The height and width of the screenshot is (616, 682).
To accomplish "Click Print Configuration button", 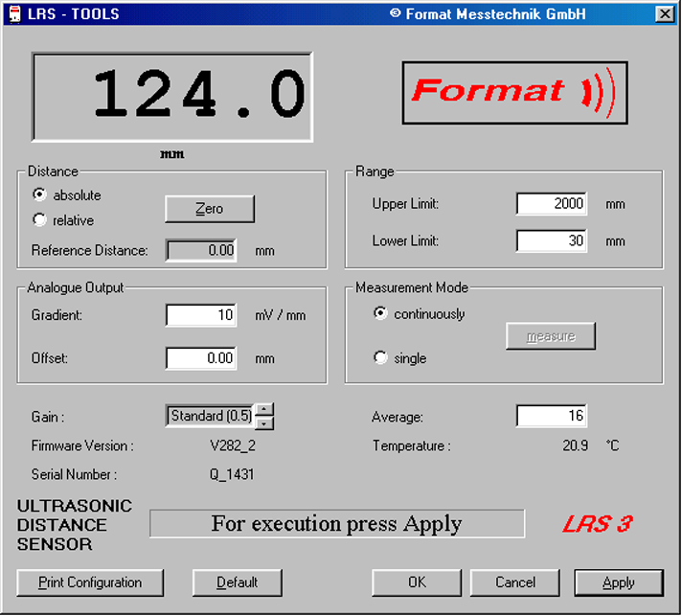I will 90,582.
